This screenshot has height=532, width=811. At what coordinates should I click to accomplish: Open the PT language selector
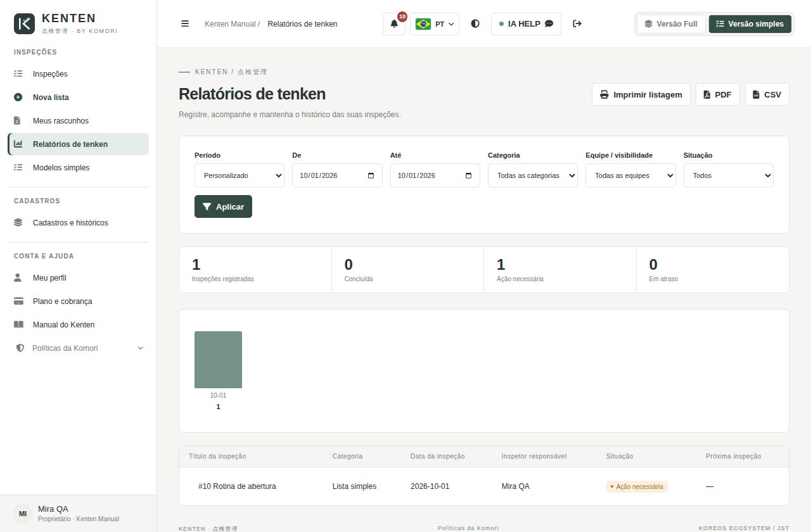tap(435, 24)
